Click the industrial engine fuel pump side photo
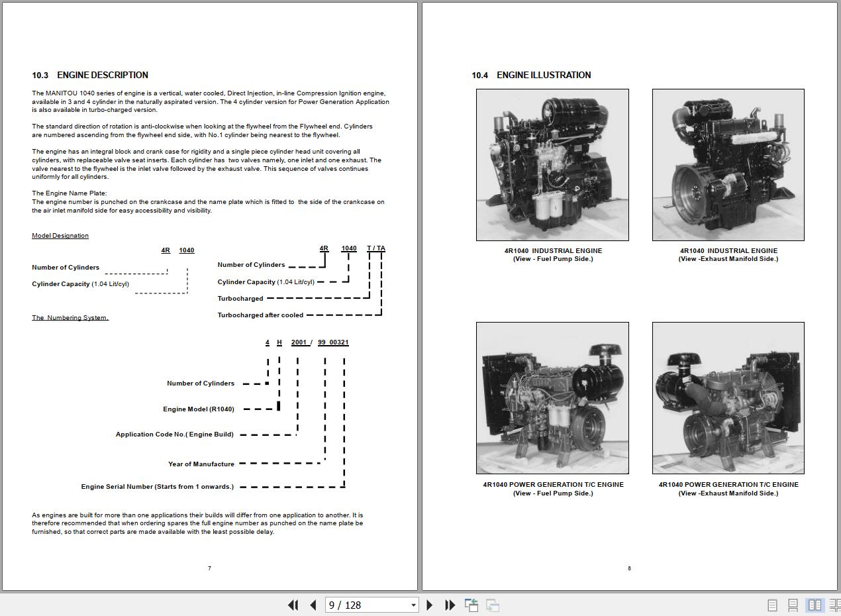 552,165
